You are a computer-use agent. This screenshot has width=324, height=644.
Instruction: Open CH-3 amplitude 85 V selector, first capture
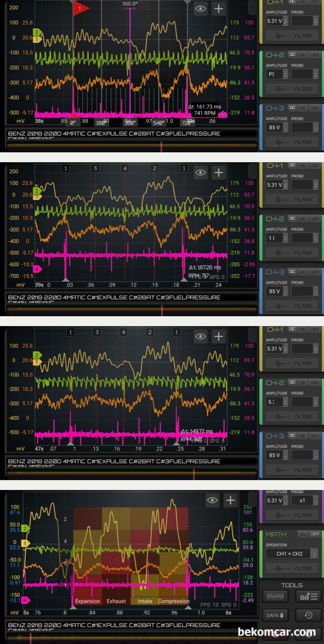click(x=277, y=128)
